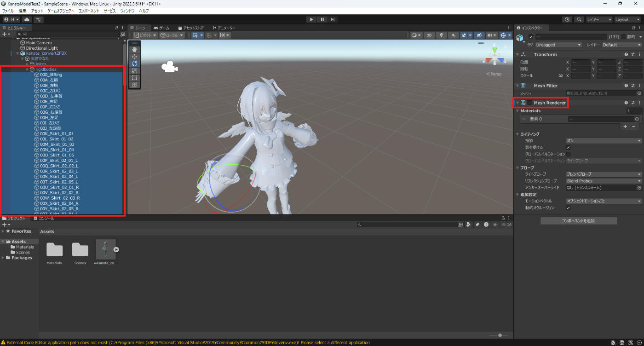Open global search magnifier
The height and width of the screenshot is (346, 644).
(579, 19)
